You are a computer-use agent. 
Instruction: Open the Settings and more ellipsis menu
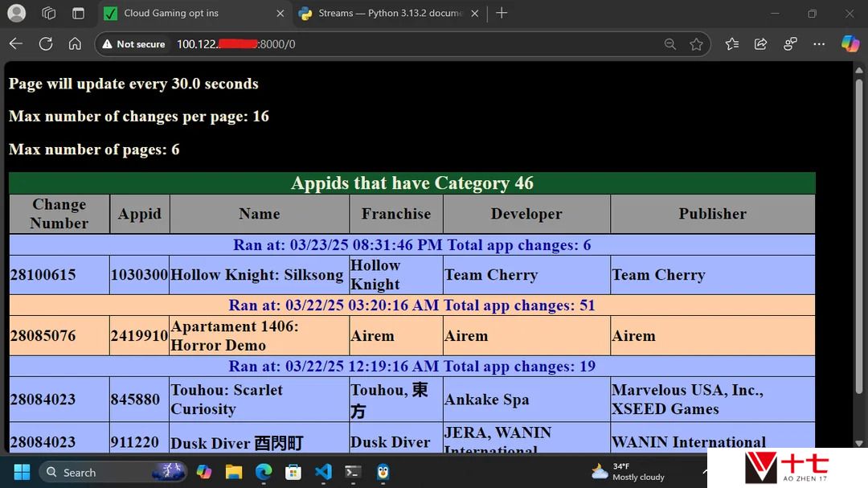coord(819,43)
